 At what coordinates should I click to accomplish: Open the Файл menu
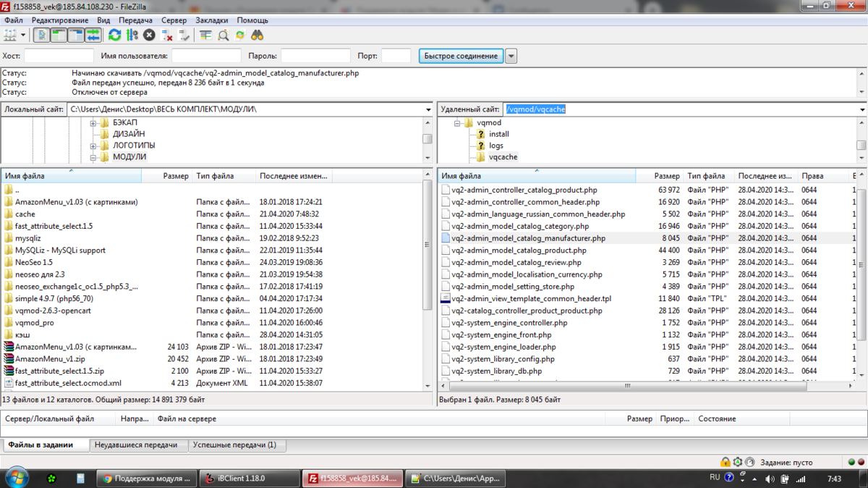tap(14, 20)
